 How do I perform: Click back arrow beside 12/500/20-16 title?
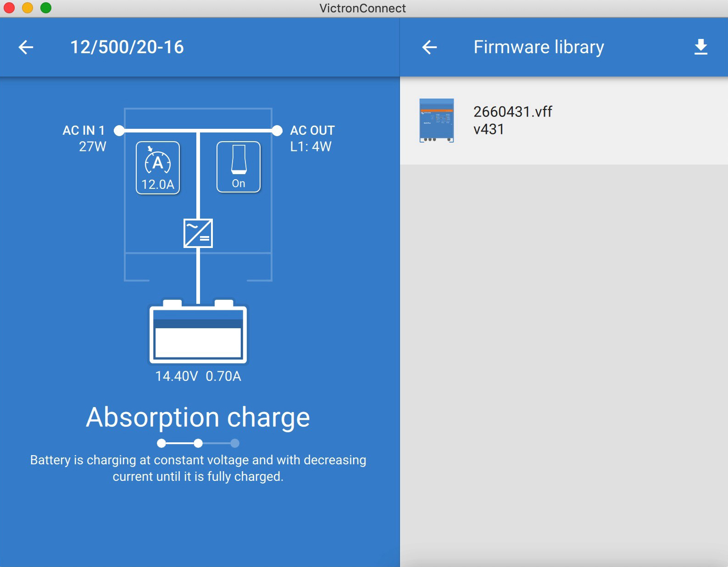click(x=26, y=47)
